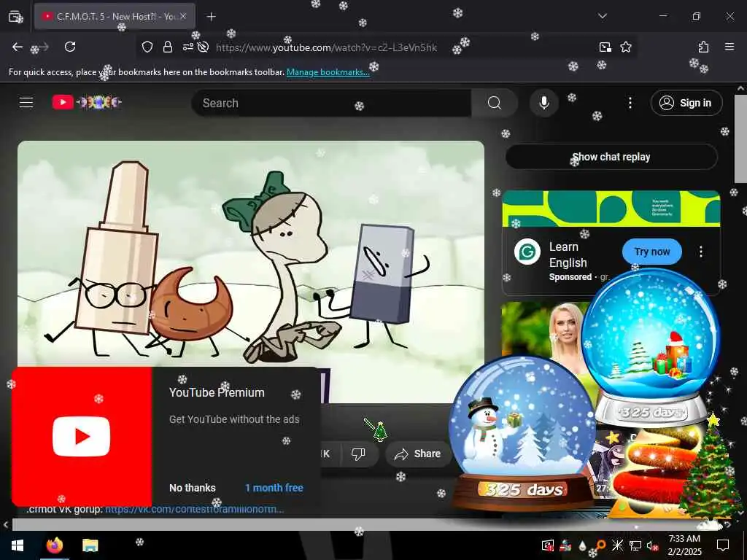Open a new tab with plus button
The width and height of the screenshot is (747, 560).
pos(211,17)
